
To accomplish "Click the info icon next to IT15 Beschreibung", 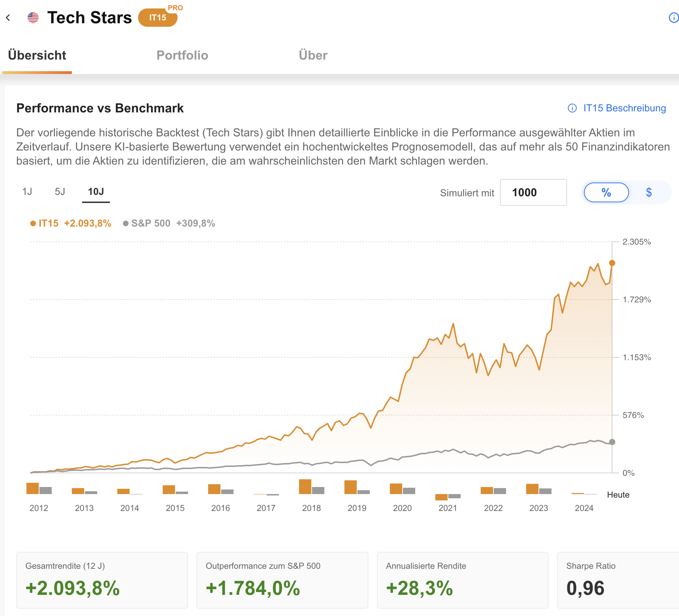I will pos(572,108).
